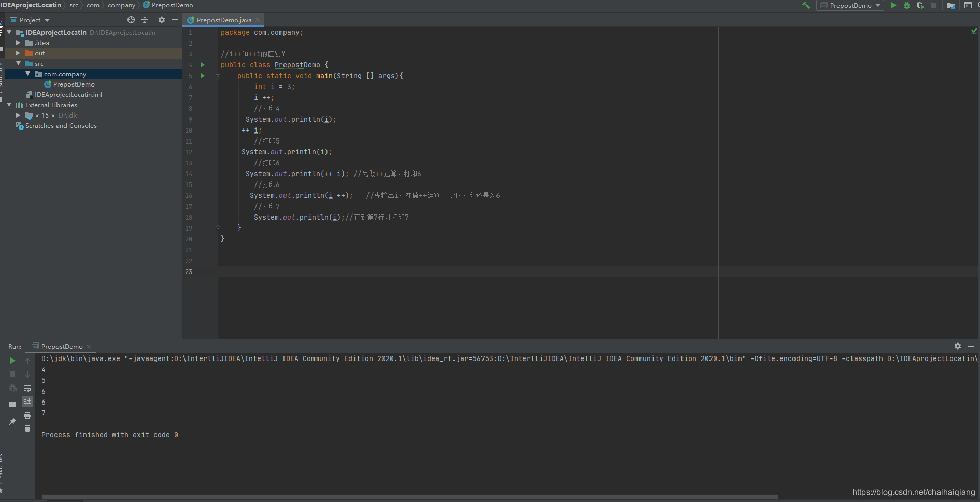Click Restore Layout icon in Run panel
980x502 pixels.
tap(12, 405)
